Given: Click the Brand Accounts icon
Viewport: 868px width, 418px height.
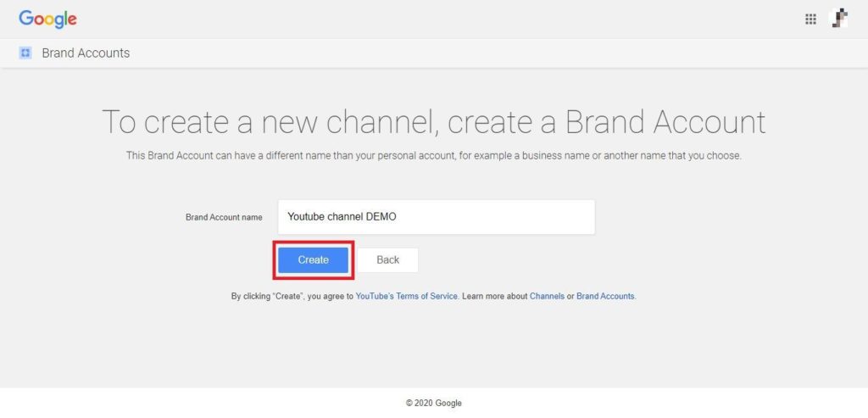Looking at the screenshot, I should coord(25,53).
